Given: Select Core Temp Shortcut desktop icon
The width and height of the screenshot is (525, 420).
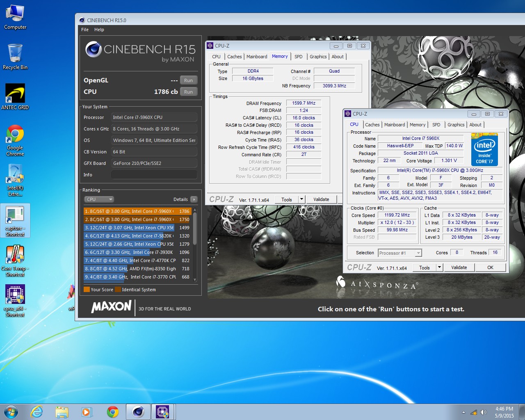Looking at the screenshot, I should (x=15, y=261).
